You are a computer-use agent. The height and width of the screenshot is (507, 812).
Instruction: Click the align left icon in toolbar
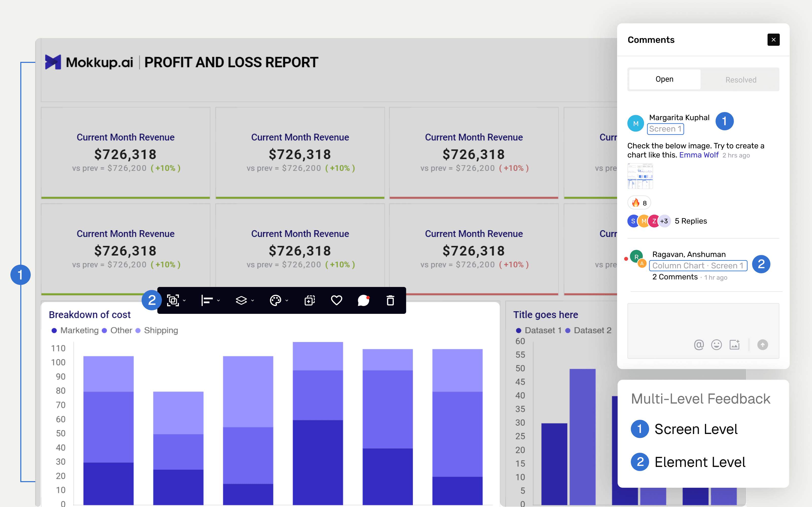[x=207, y=300]
